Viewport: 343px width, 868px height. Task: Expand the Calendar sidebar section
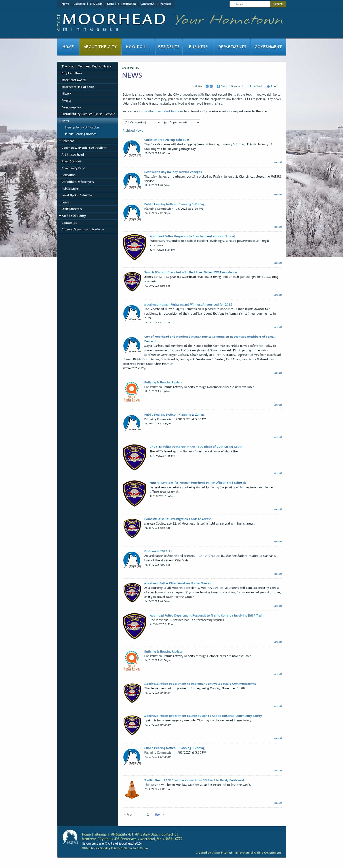pyautogui.click(x=60, y=141)
